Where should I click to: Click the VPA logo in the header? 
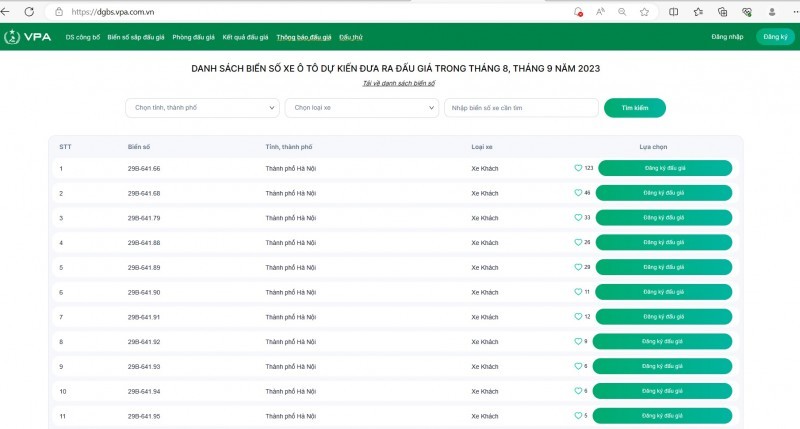[x=26, y=37]
